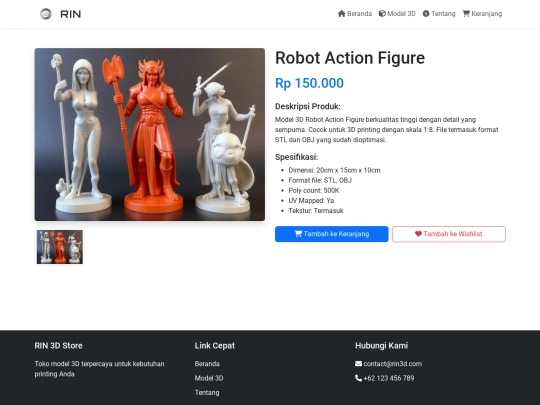Click the Tambah ke Keranjang button
Viewport: 540px width, 405px height.
coord(332,234)
